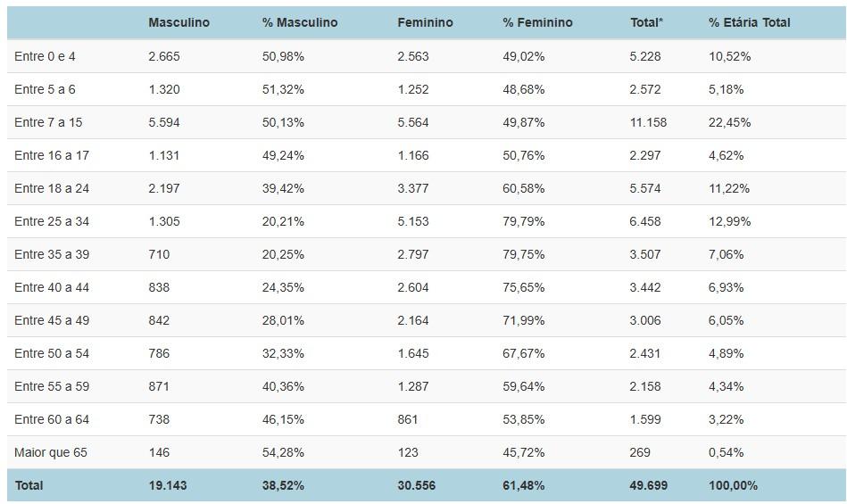Click the footer value 49.699
847x504 pixels.
pyautogui.click(x=648, y=485)
